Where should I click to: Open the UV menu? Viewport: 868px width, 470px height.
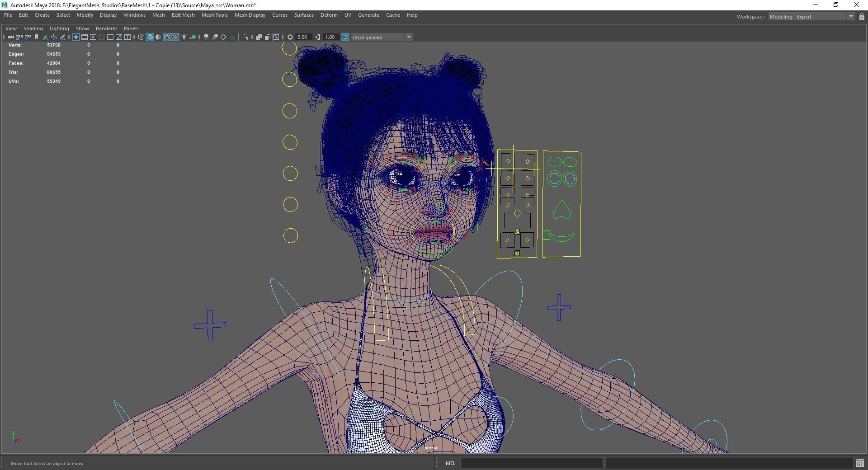(348, 15)
